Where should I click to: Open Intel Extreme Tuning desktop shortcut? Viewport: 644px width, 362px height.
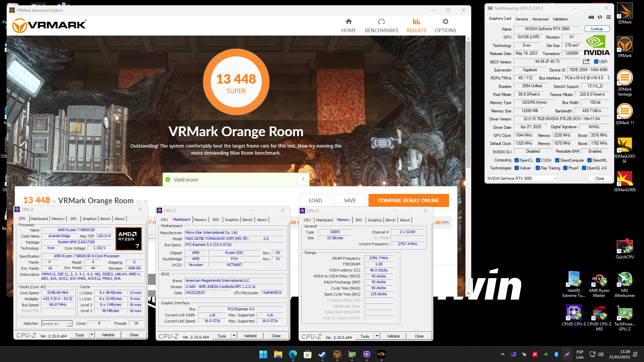point(574,284)
